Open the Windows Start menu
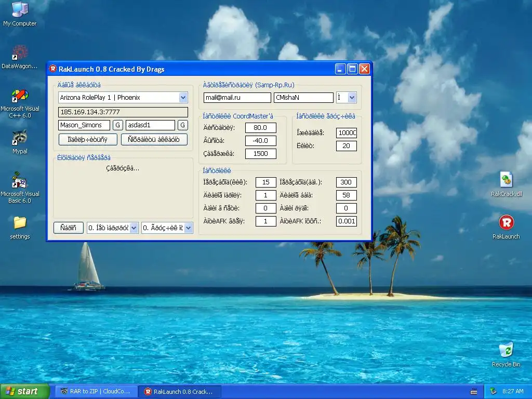Image resolution: width=532 pixels, height=399 pixels. tap(24, 391)
